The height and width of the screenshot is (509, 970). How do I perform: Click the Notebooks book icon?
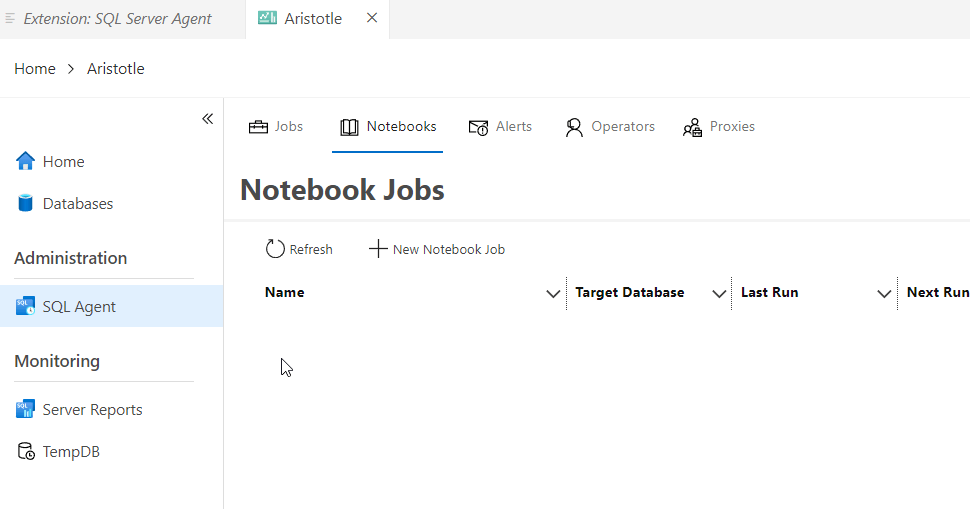click(x=349, y=127)
